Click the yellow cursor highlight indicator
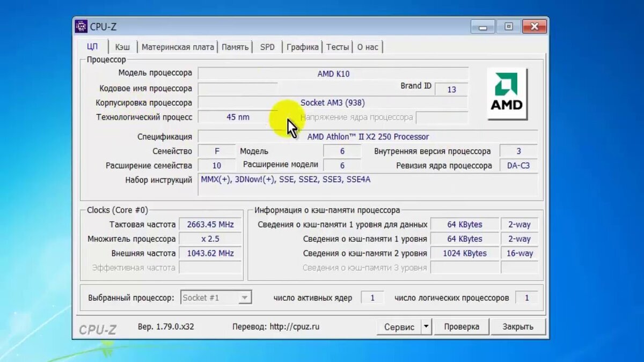 [x=287, y=118]
